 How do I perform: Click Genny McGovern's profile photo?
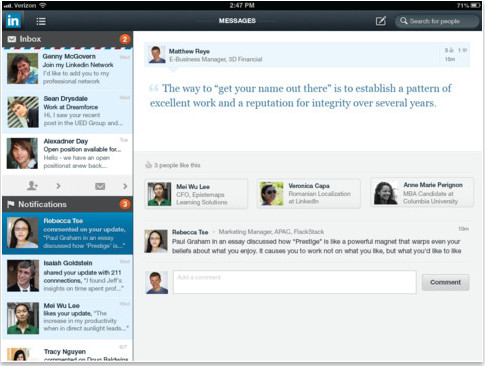(23, 69)
